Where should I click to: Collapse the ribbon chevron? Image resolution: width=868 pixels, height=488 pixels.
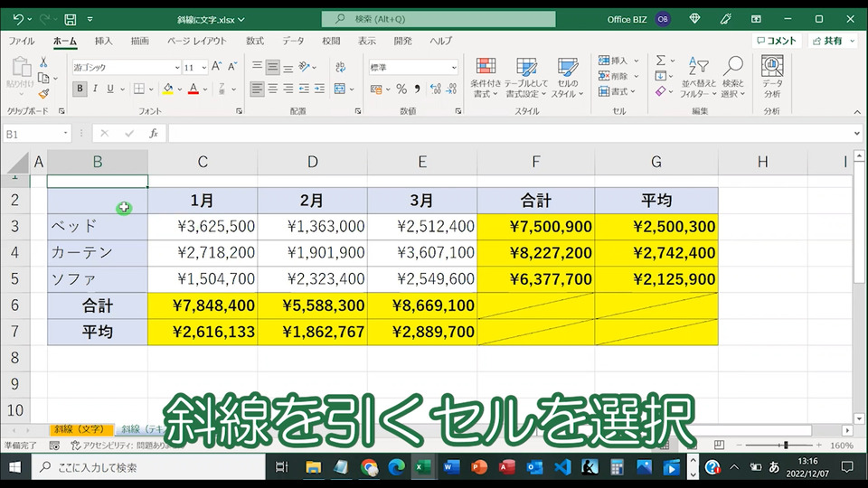(857, 112)
